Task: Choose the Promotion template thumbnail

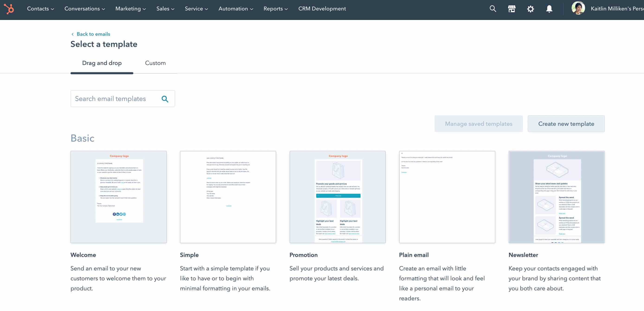Action: pyautogui.click(x=337, y=197)
